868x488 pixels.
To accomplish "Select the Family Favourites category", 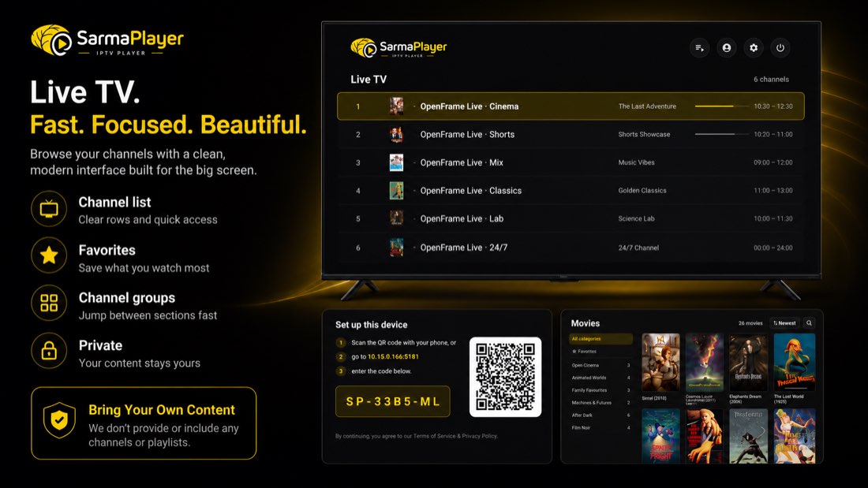I will (x=600, y=390).
